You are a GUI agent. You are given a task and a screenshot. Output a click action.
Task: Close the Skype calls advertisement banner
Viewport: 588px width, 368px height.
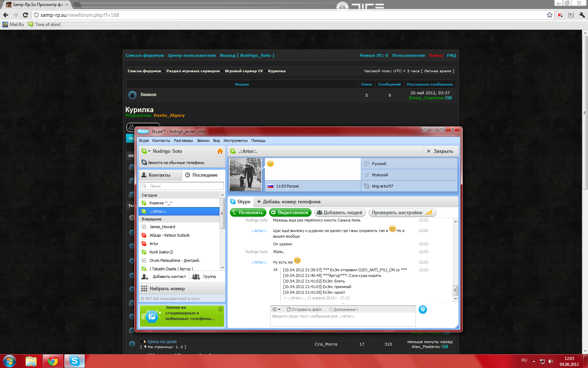pyautogui.click(x=220, y=309)
